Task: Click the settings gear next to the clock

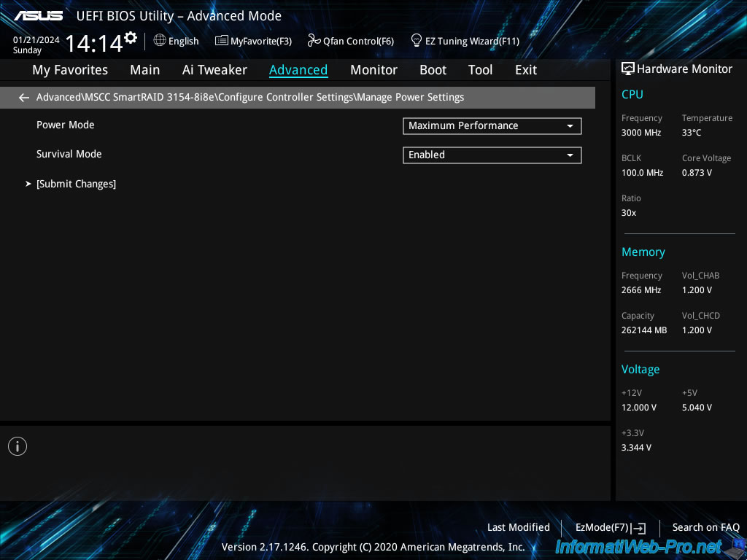Action: click(131, 37)
